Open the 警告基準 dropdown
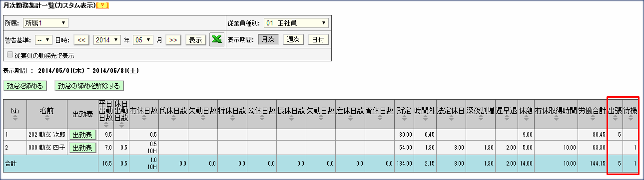The height and width of the screenshot is (180, 644). [x=44, y=40]
